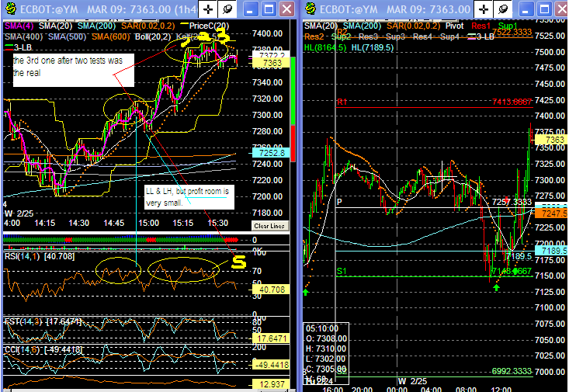The width and height of the screenshot is (569, 392).
Task: Select the HL(7189.5) legend label
Action: 373,47
